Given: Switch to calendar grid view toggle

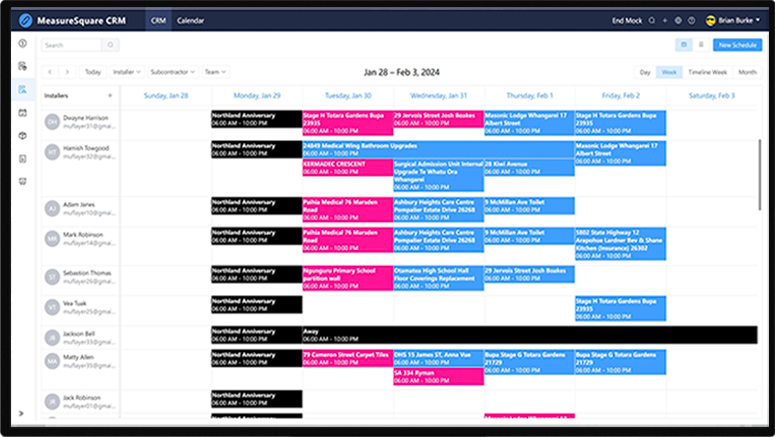Looking at the screenshot, I should (683, 45).
